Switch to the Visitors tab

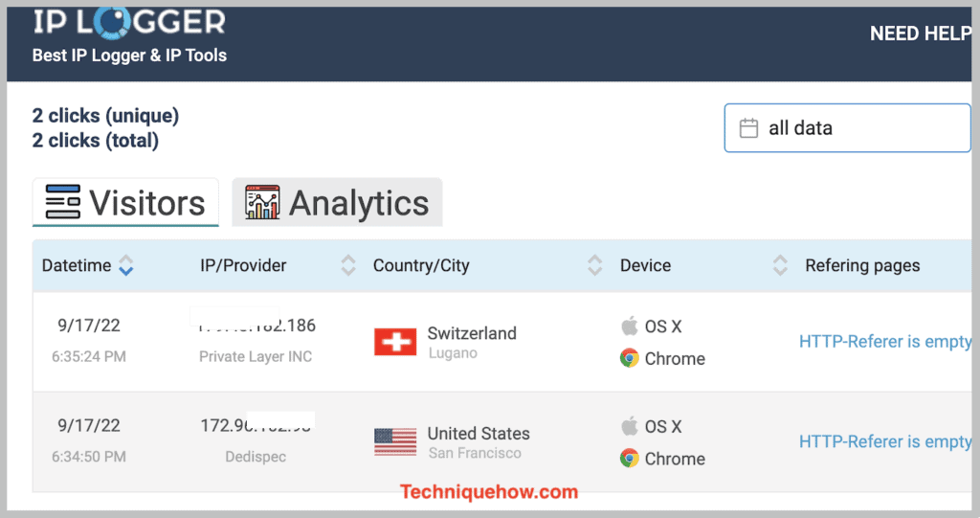click(x=125, y=202)
